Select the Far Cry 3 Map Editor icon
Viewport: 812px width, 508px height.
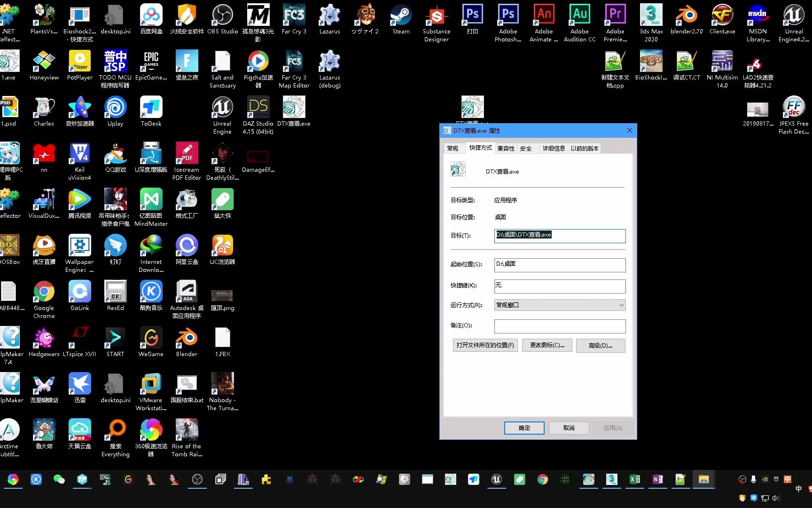tap(294, 70)
